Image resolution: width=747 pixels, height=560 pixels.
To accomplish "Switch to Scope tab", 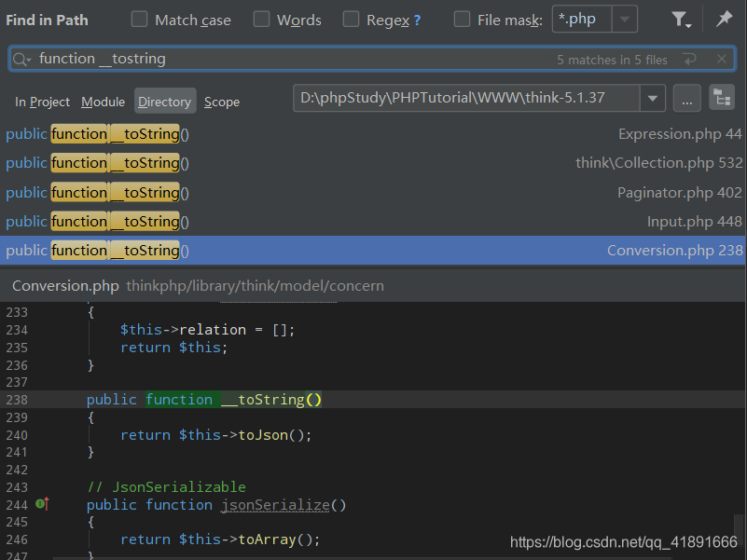I will (x=222, y=102).
